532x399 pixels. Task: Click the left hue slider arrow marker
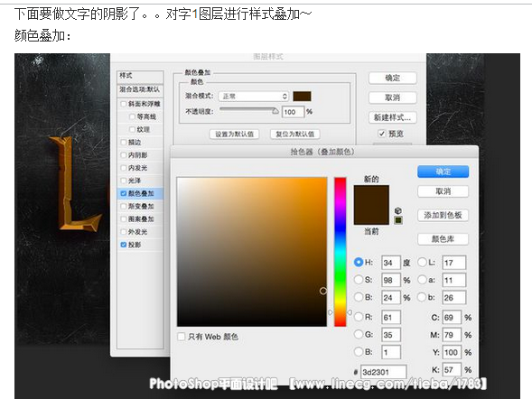tap(330, 312)
